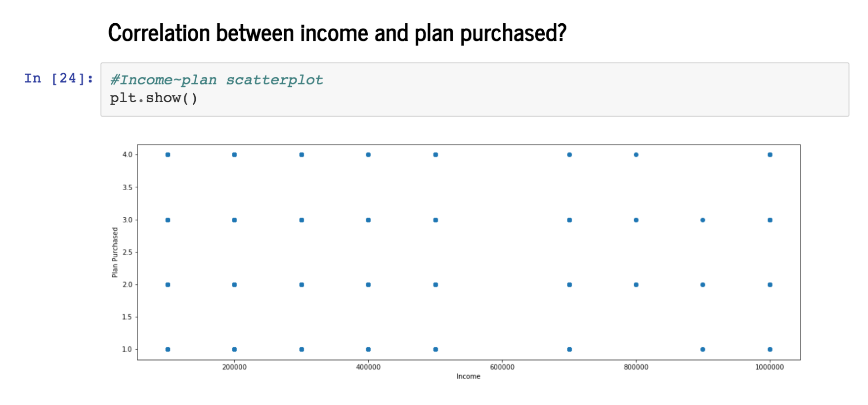The height and width of the screenshot is (405, 868).
Task: Click the 'Plan Purchased' y-axis label
Action: click(115, 252)
